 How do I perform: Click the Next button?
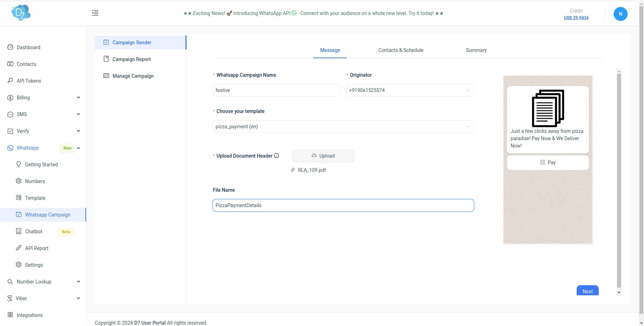coord(587,291)
